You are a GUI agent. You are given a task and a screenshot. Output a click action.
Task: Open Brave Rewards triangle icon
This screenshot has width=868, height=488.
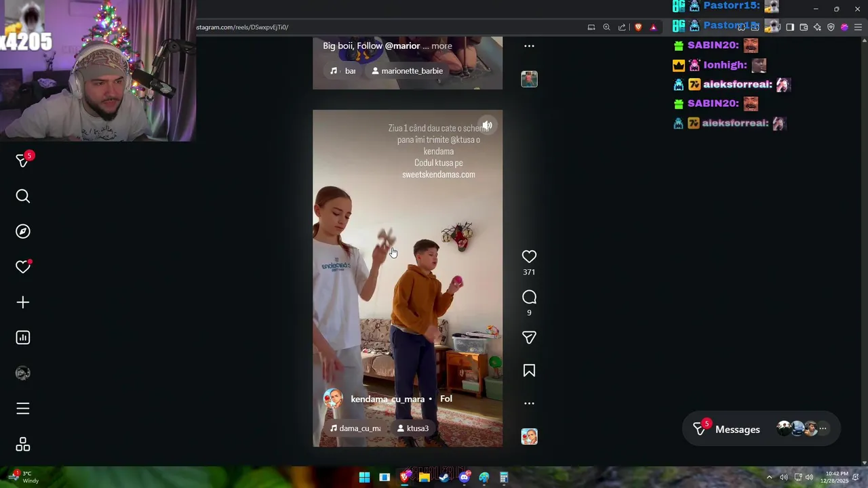653,27
